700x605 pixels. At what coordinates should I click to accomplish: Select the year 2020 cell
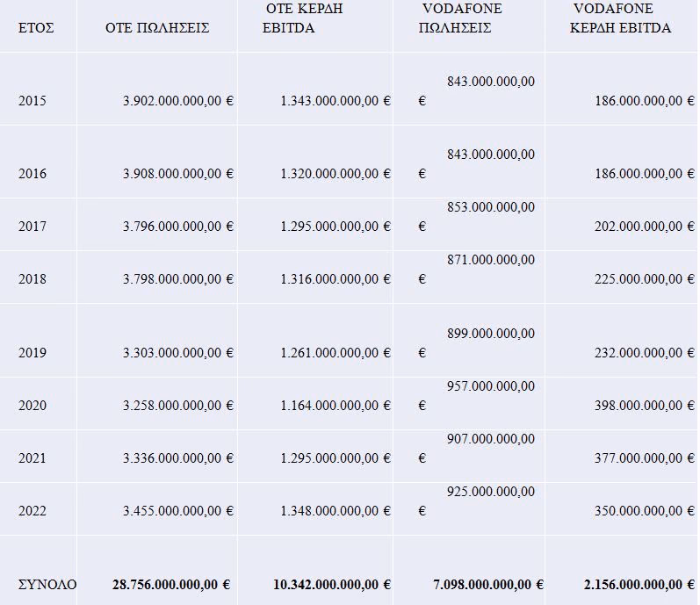32,406
